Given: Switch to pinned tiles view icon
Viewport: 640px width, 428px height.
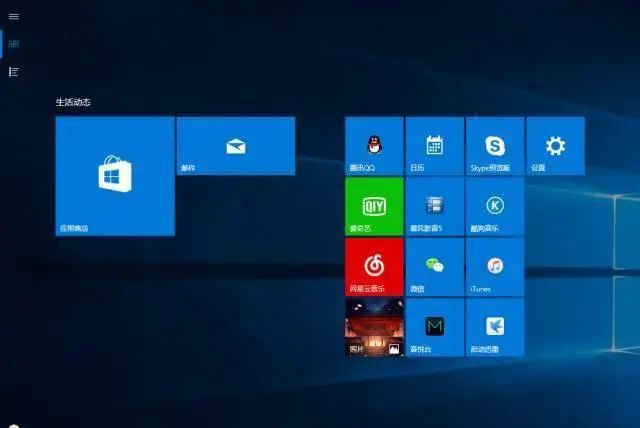Looking at the screenshot, I should 14,44.
